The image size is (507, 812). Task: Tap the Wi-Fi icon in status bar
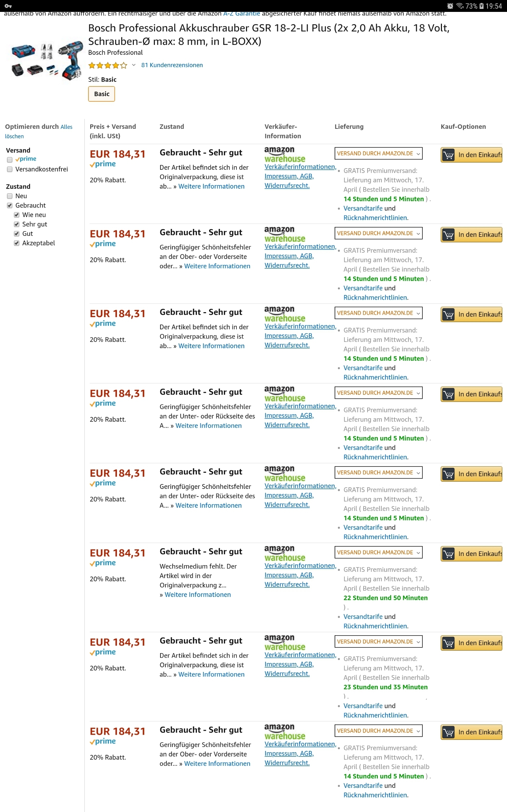pyautogui.click(x=460, y=6)
